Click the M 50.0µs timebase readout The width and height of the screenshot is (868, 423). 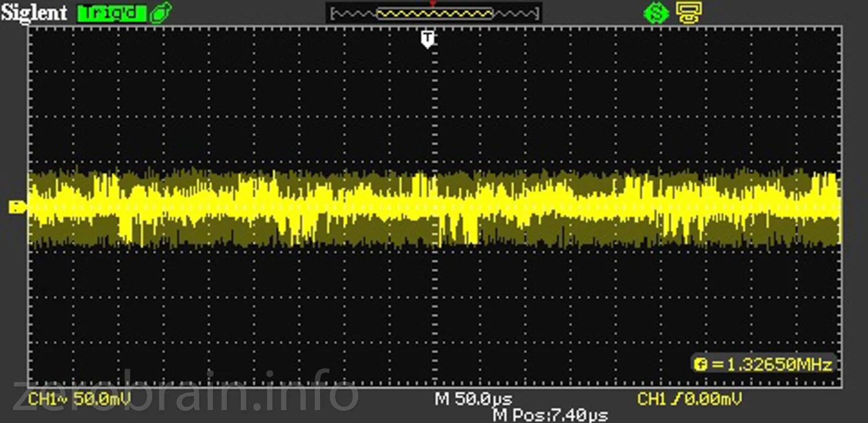click(x=473, y=399)
